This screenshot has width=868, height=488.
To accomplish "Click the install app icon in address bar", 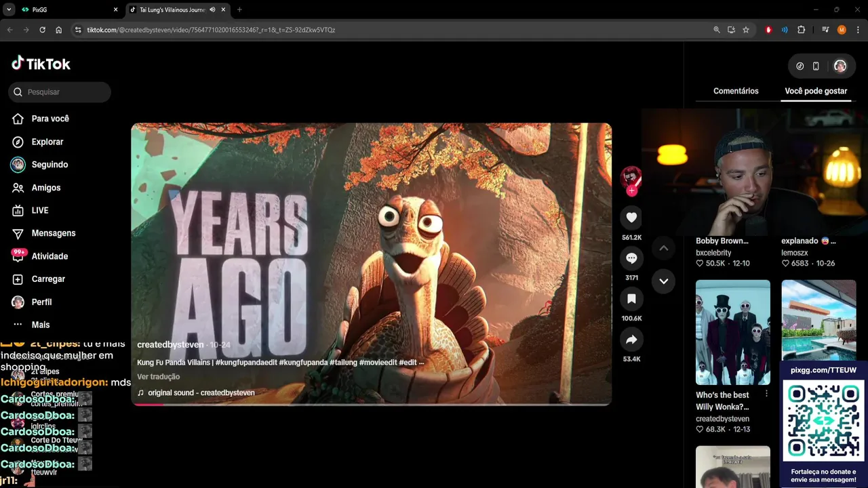I will [x=731, y=30].
